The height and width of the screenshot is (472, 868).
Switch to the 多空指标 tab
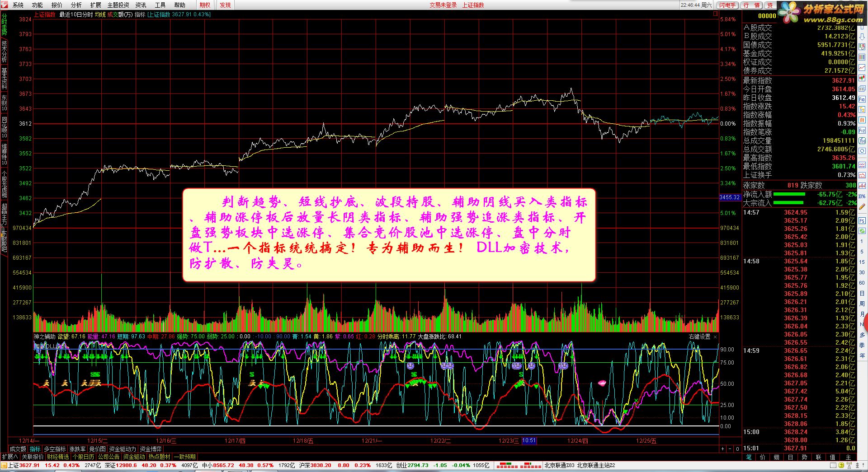pos(55,449)
